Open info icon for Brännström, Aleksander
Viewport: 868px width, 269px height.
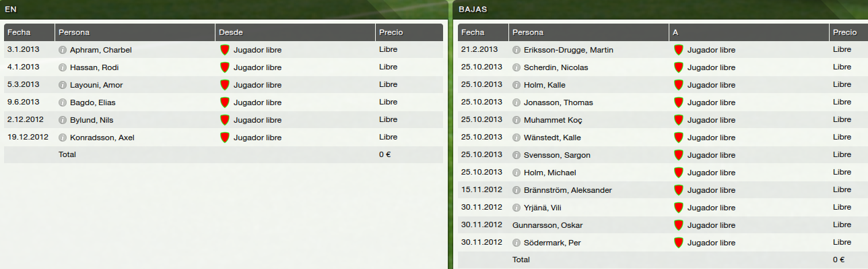click(516, 190)
